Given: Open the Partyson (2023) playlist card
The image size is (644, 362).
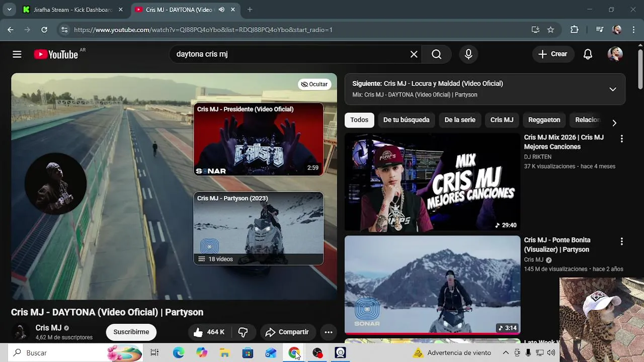Looking at the screenshot, I should click(259, 228).
